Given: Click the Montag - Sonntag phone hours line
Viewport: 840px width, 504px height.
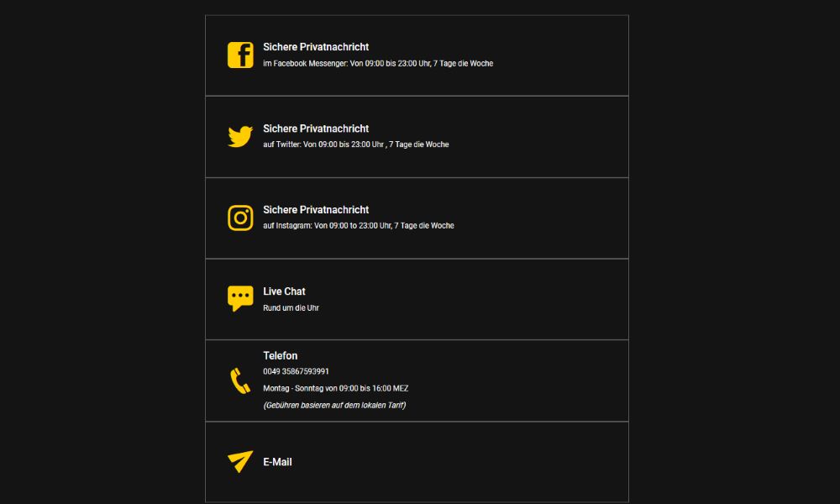Looking at the screenshot, I should [336, 389].
